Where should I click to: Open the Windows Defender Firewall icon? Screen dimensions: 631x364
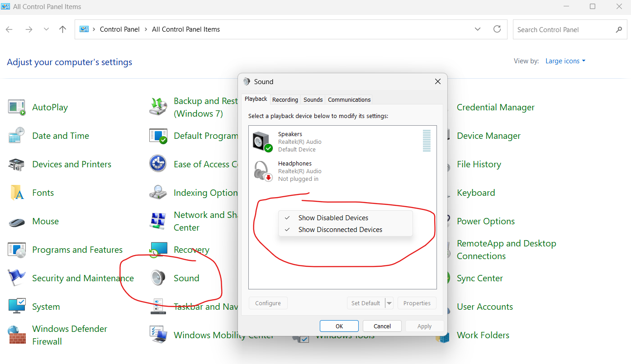[17, 335]
